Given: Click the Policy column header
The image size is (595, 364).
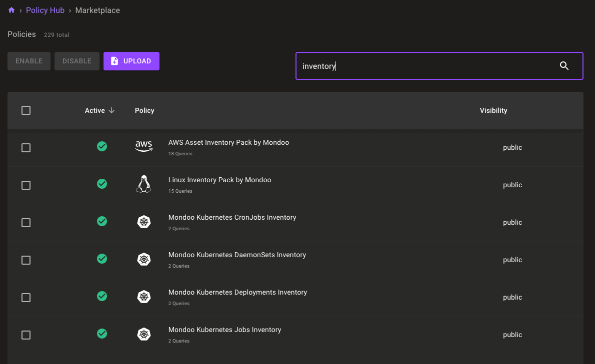Looking at the screenshot, I should tap(144, 110).
